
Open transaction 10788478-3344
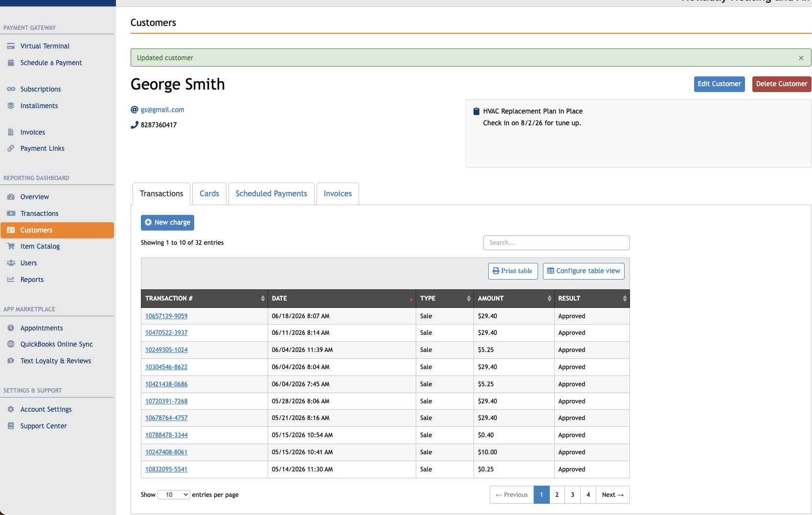tap(166, 435)
